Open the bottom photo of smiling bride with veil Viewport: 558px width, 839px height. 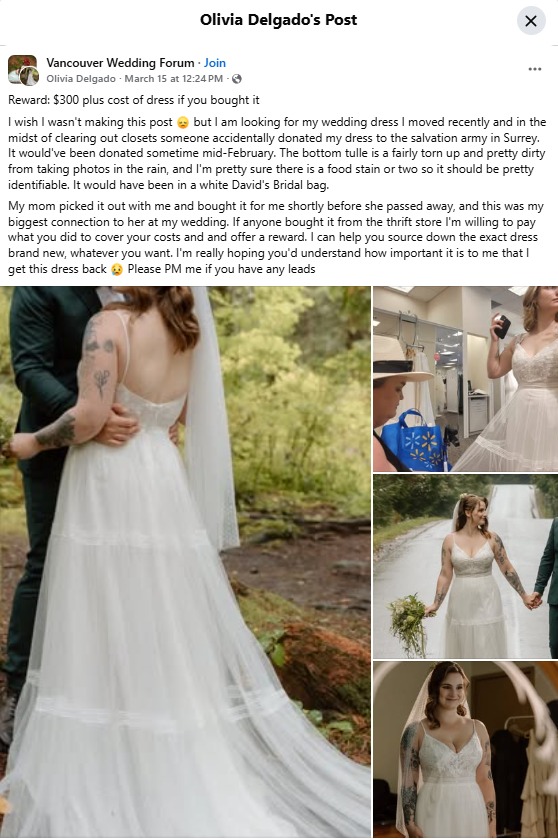pos(465,749)
